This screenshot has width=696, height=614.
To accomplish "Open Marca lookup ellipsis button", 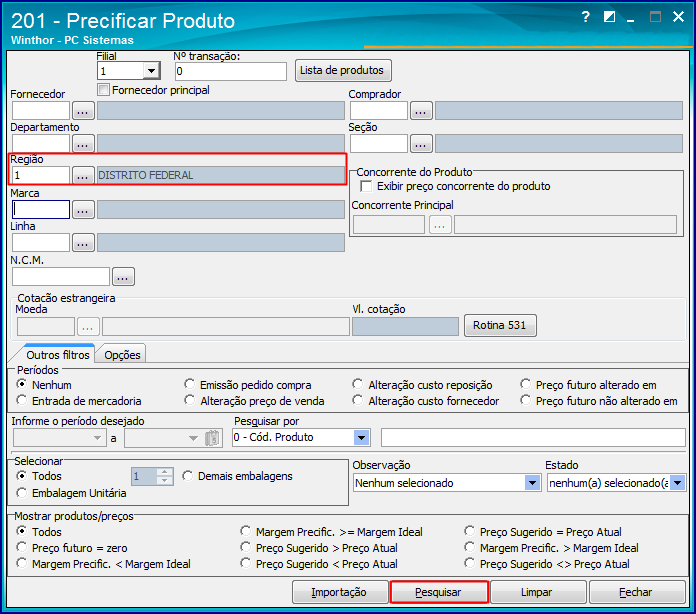I will [x=83, y=210].
